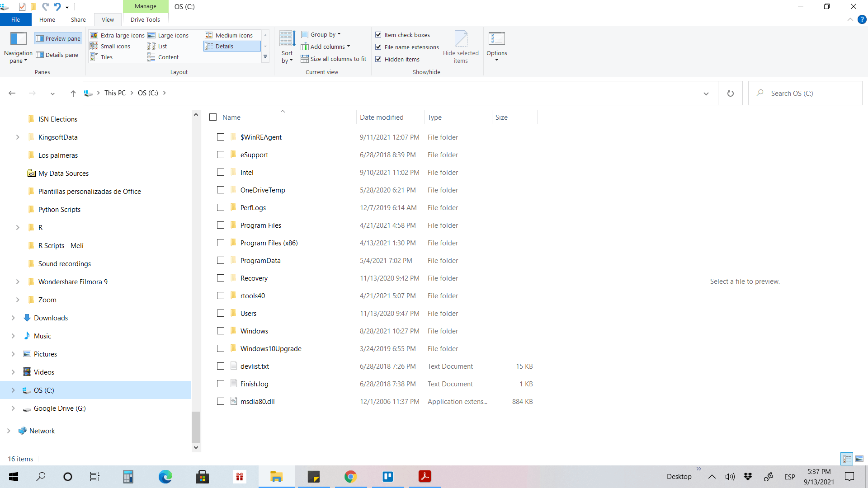
Task: Open Help question mark icon
Action: click(x=862, y=19)
